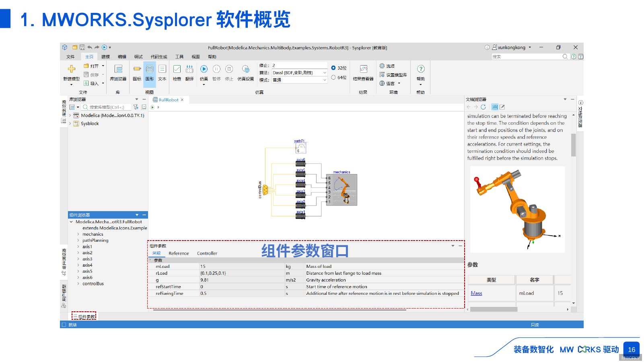Click the 组件参数 button at bottom left
This screenshot has height=362, width=644.
[x=84, y=316]
